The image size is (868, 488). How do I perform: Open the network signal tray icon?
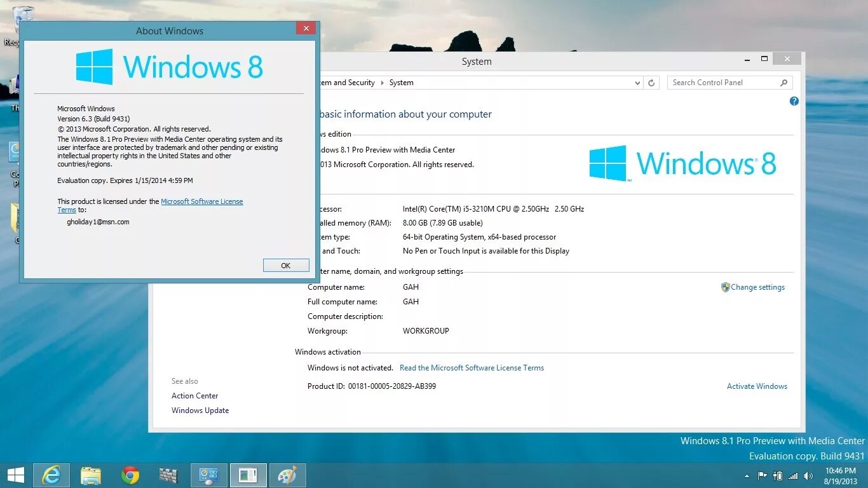pyautogui.click(x=793, y=476)
